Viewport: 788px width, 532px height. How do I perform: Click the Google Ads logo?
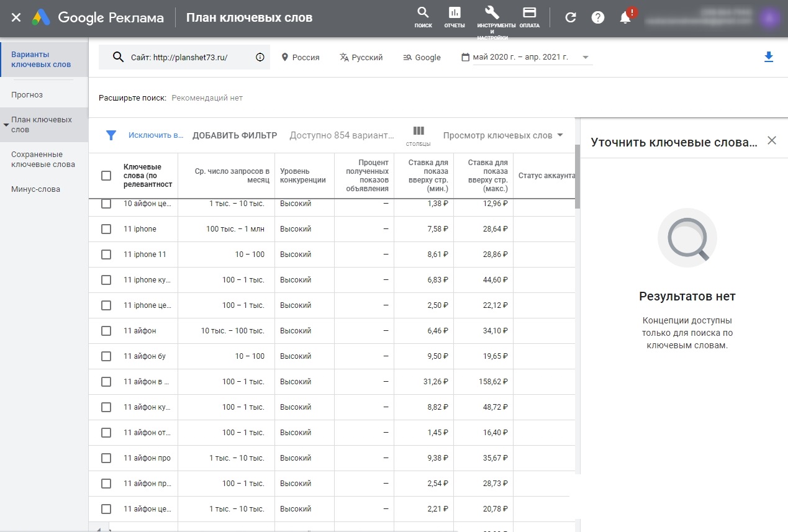click(41, 17)
